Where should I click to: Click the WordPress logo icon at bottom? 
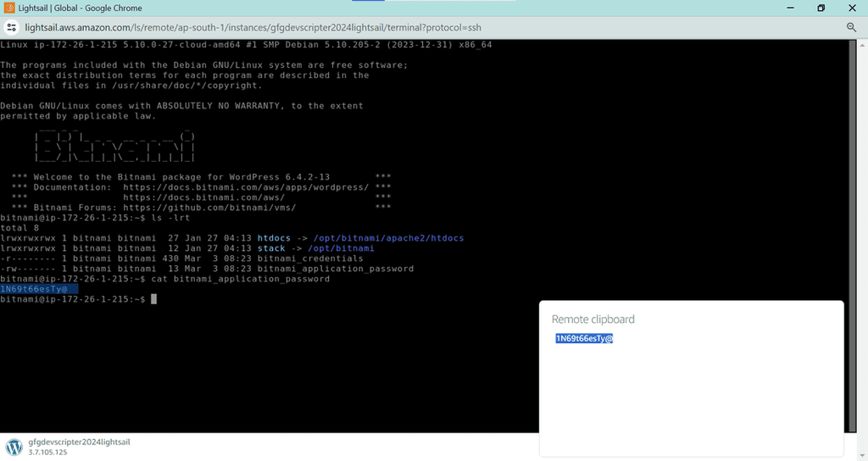click(x=14, y=447)
